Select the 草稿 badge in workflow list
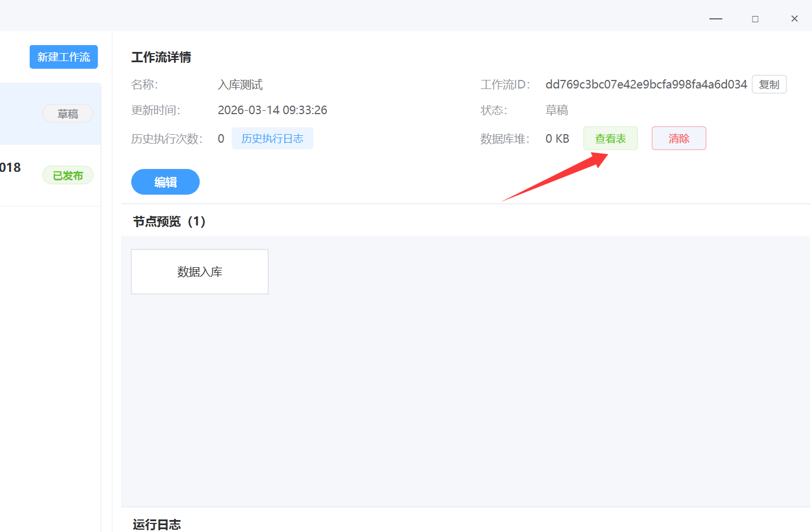The width and height of the screenshot is (812, 532). [x=68, y=114]
